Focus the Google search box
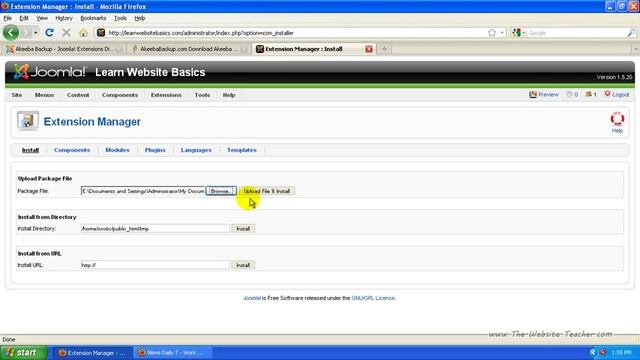Image resolution: width=640 pixels, height=360 pixels. pyautogui.click(x=576, y=33)
